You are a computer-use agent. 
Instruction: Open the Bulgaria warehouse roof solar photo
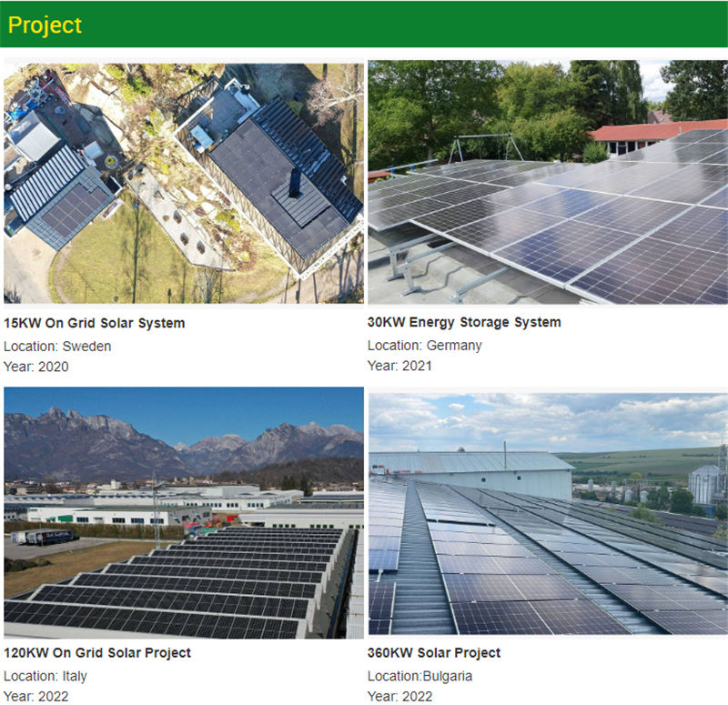click(548, 514)
